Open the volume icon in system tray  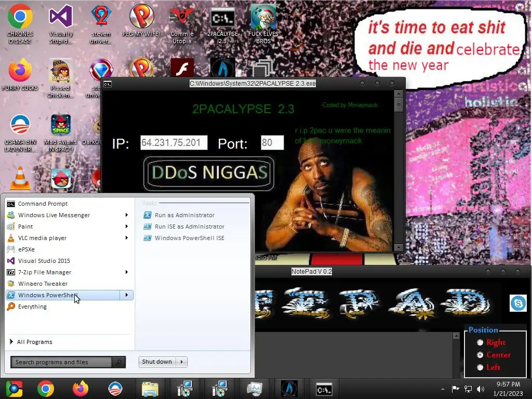pyautogui.click(x=481, y=389)
